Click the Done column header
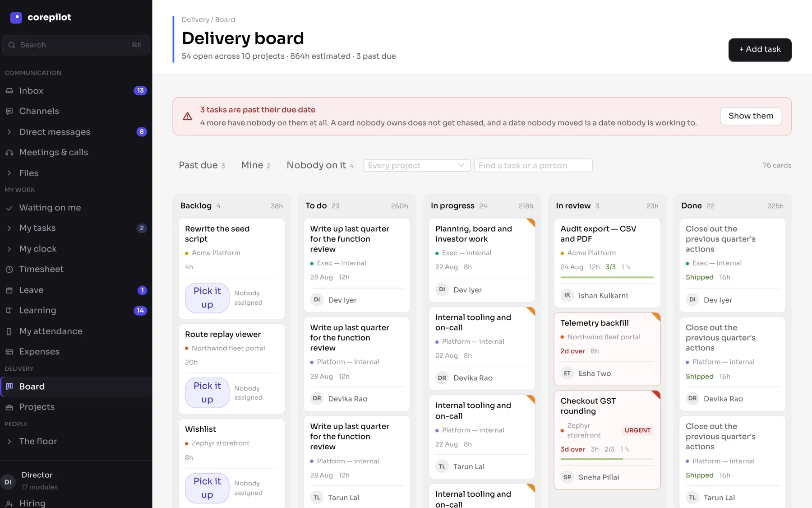 (x=732, y=206)
